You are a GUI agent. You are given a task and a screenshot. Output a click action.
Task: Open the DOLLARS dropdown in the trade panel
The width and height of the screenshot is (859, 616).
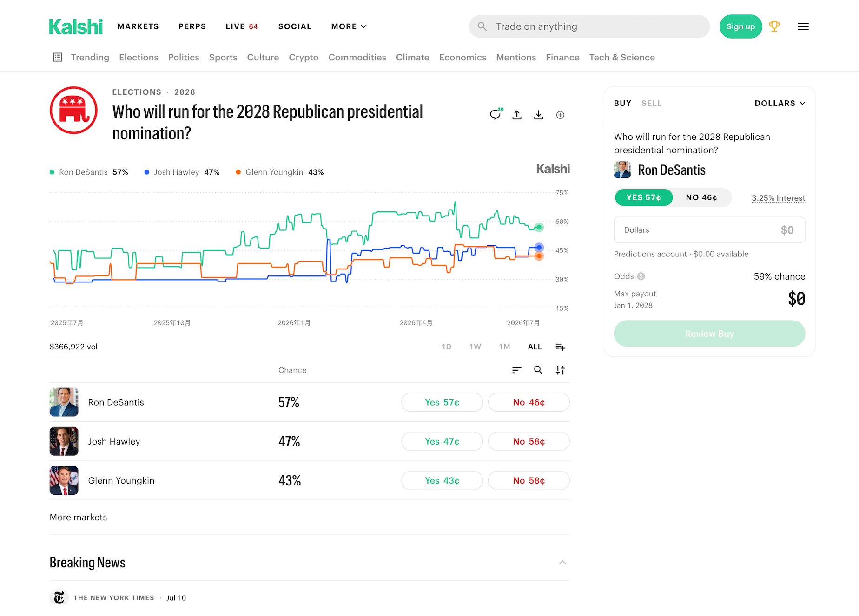[x=780, y=103]
